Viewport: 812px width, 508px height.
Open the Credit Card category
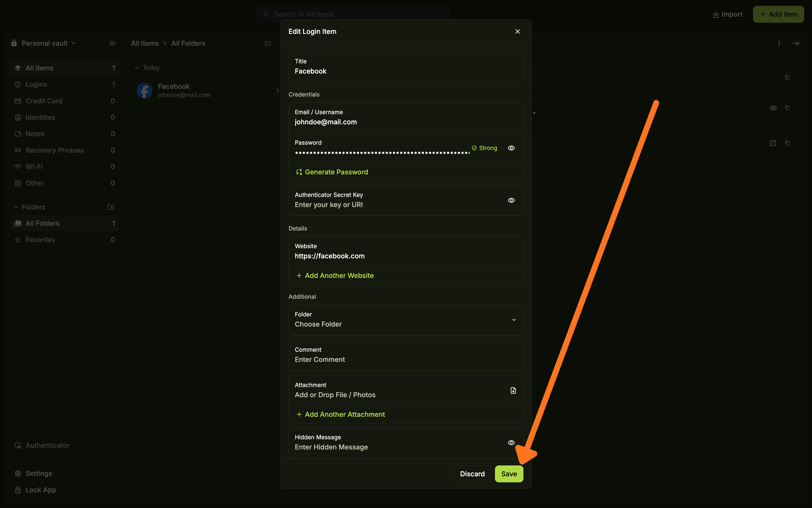pyautogui.click(x=65, y=101)
